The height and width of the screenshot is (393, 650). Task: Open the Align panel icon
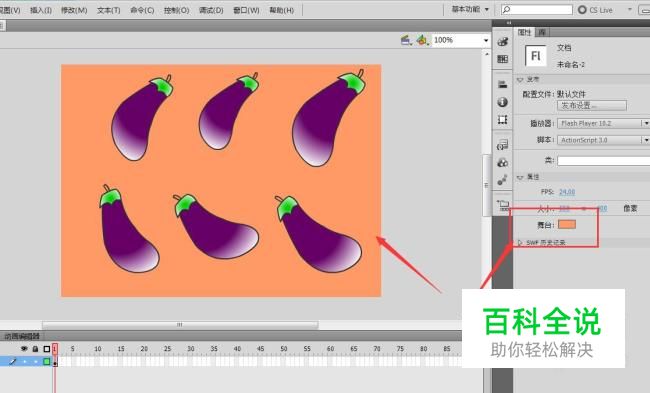tap(503, 85)
